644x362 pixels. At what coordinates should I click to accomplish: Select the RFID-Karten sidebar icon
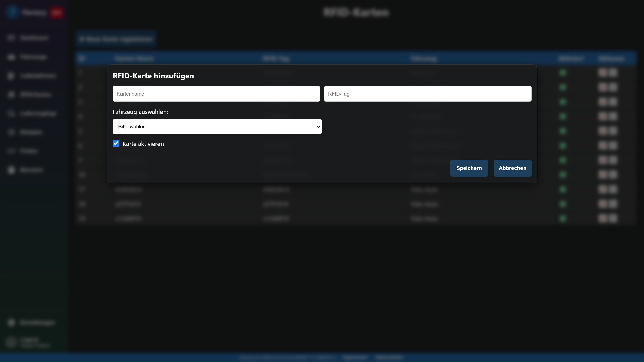tap(11, 94)
